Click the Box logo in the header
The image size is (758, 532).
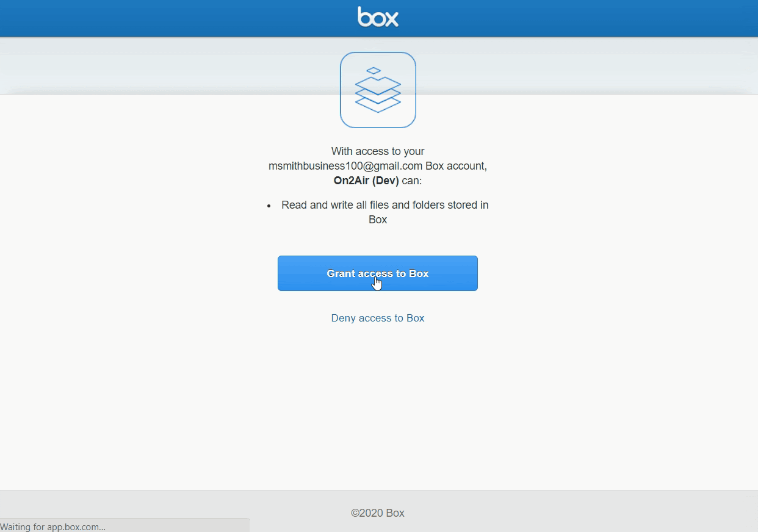point(378,18)
